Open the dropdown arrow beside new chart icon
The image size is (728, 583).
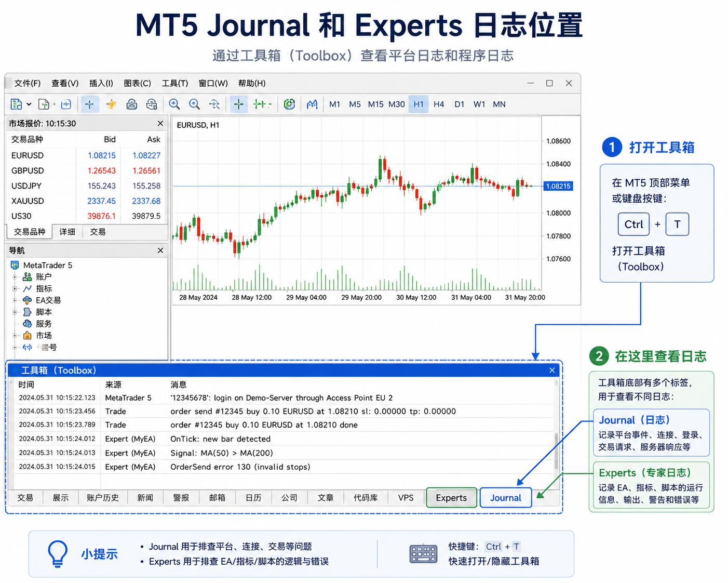tap(29, 104)
